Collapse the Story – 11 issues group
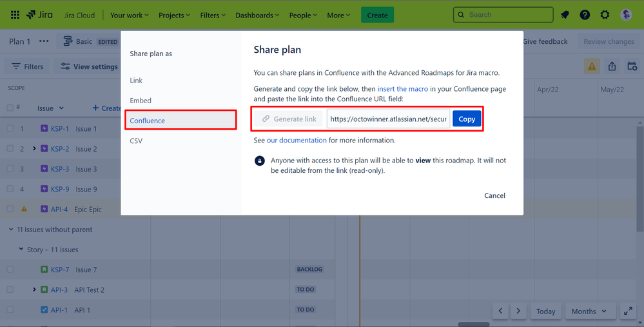This screenshot has height=327, width=644. click(x=21, y=250)
